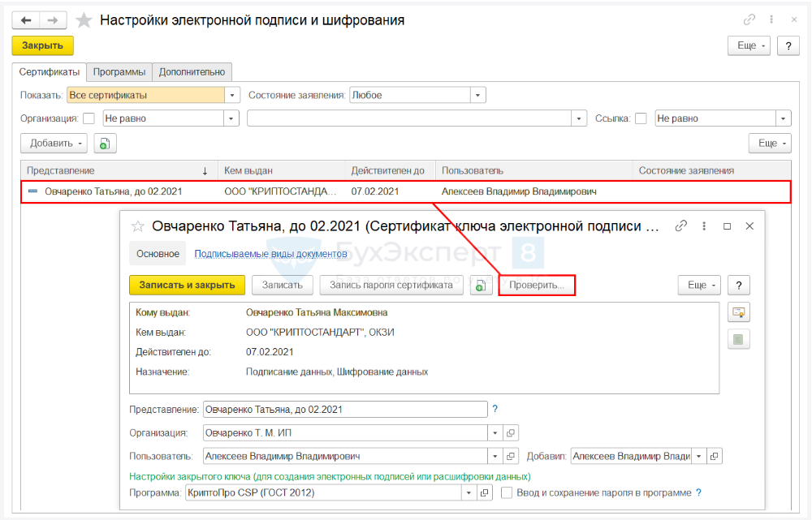The image size is (812, 520).
Task: Open Добавил user record icon
Action: point(714,457)
